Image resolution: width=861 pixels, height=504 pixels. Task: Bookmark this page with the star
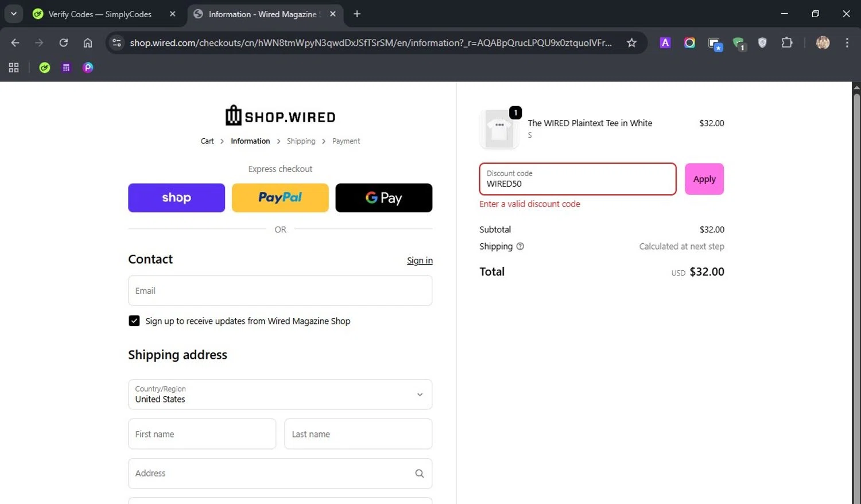tap(631, 42)
